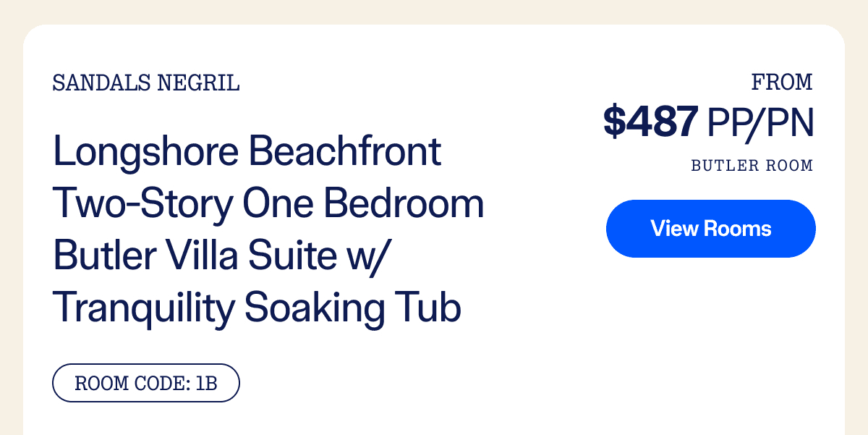This screenshot has width=868, height=435.
Task: Click the Two-Story One Bedroom title line
Action: [x=268, y=206]
